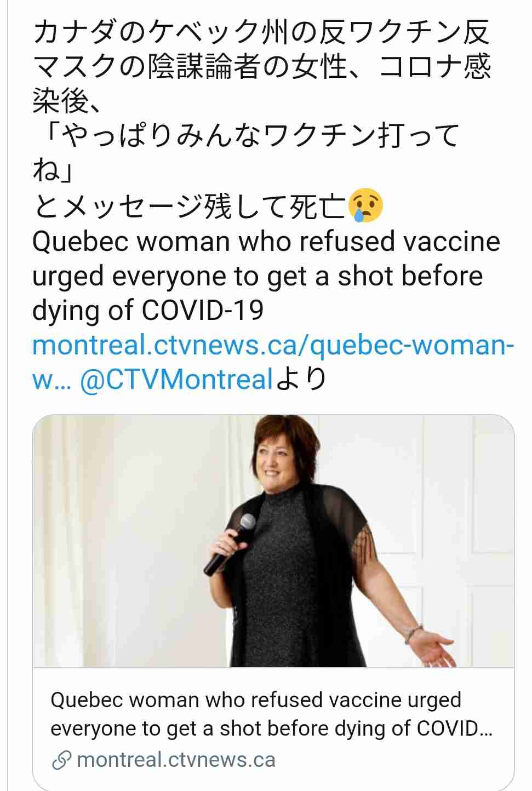Screen dimensions: 532x791
Task: Click the tweet text 'Quebec woman who refused vaccine'
Action: [266, 241]
